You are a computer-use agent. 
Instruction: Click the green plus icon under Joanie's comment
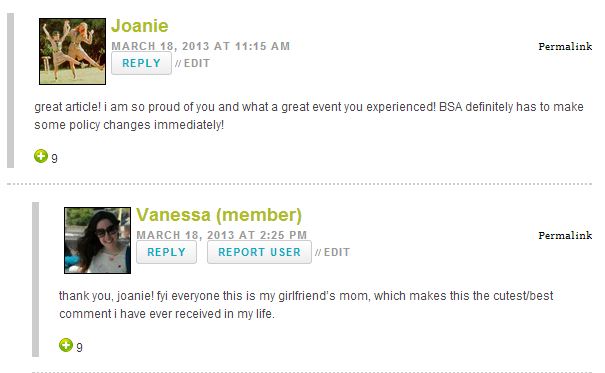pyautogui.click(x=41, y=156)
